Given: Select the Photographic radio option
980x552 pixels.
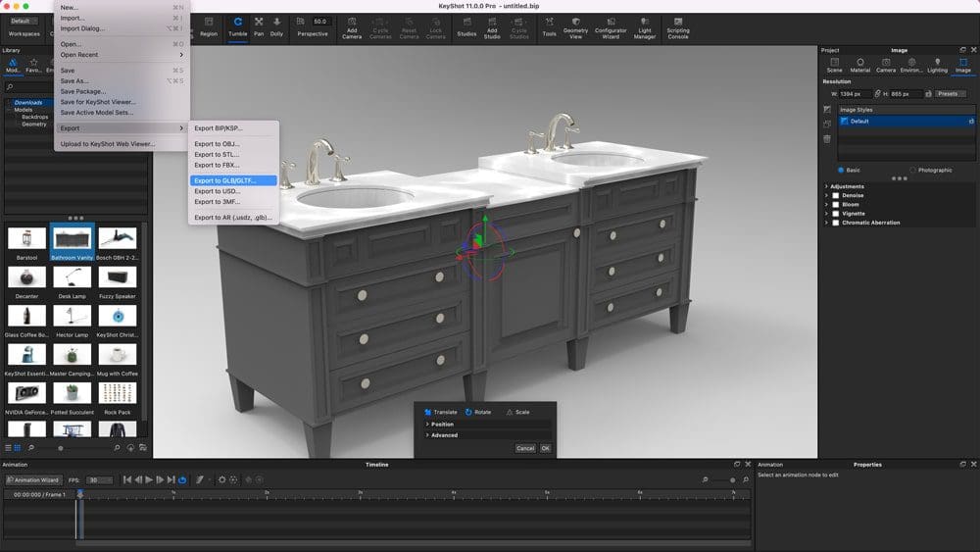Looking at the screenshot, I should point(913,170).
